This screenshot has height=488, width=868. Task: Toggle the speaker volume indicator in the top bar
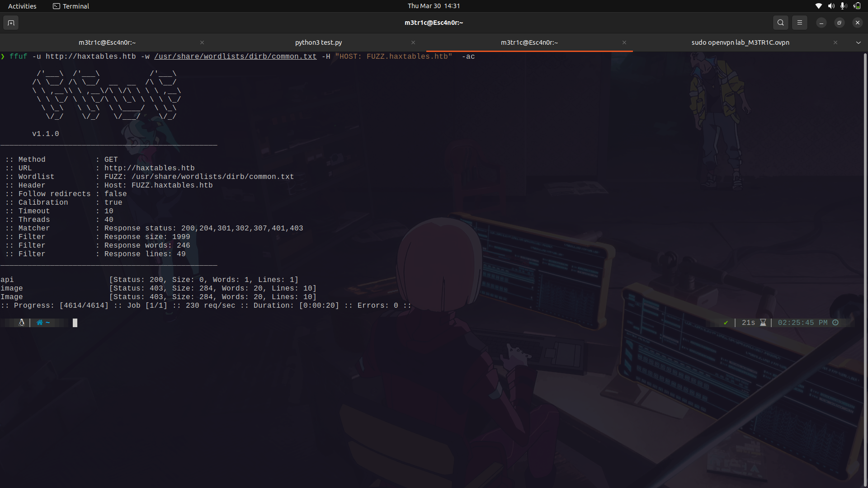831,6
